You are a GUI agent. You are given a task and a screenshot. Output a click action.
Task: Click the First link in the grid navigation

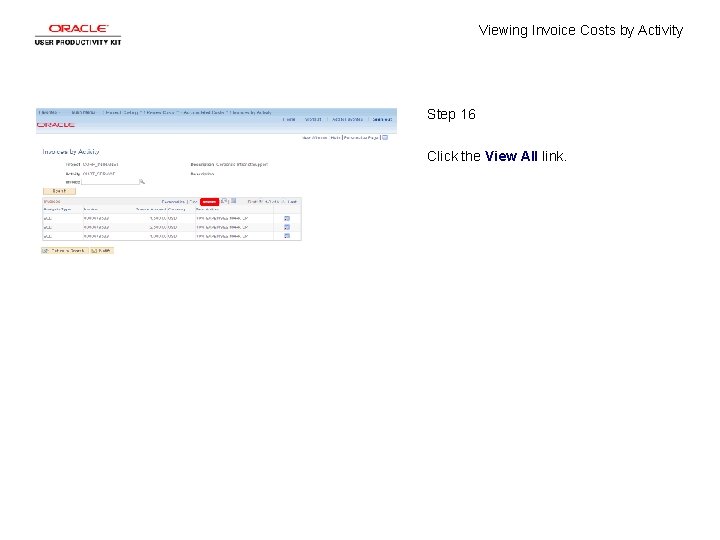click(252, 202)
